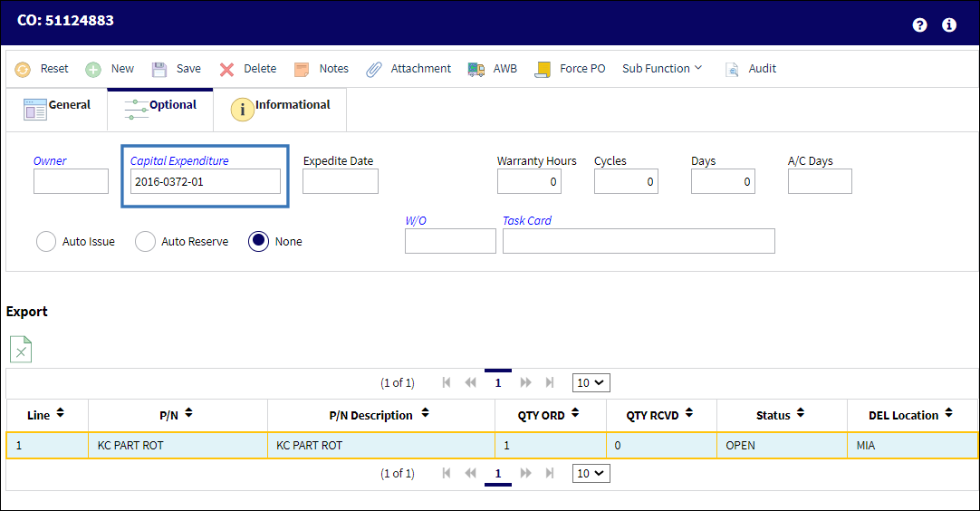This screenshot has width=980, height=511.
Task: Open help via the question mark icon
Action: (919, 25)
